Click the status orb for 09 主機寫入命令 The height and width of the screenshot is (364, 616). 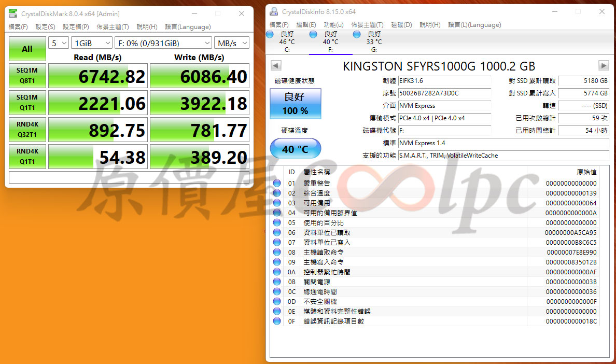(x=277, y=262)
